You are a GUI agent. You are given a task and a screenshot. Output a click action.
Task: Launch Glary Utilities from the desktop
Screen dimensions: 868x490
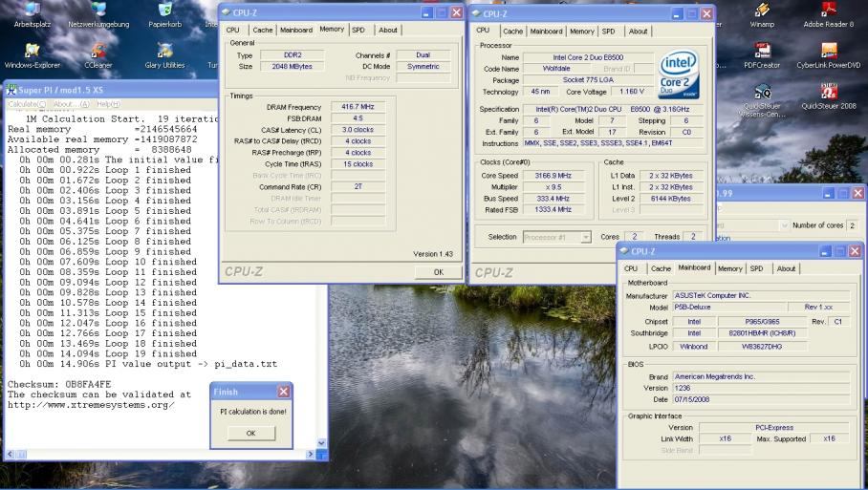pyautogui.click(x=165, y=55)
